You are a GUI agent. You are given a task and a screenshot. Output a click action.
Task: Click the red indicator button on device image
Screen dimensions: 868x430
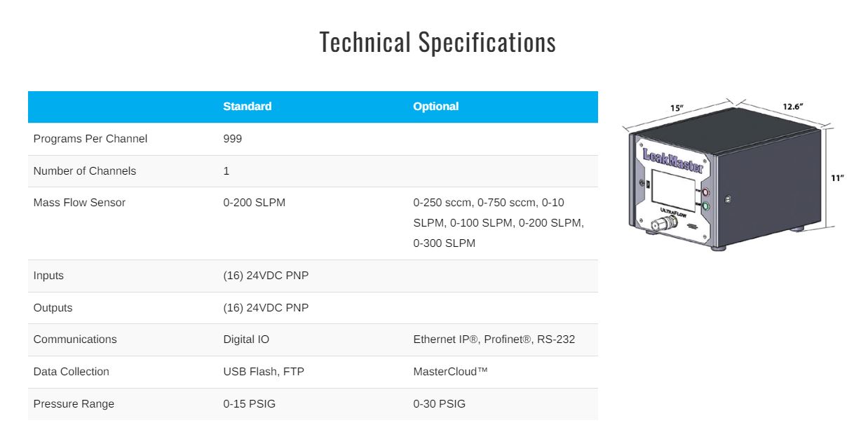click(x=705, y=192)
